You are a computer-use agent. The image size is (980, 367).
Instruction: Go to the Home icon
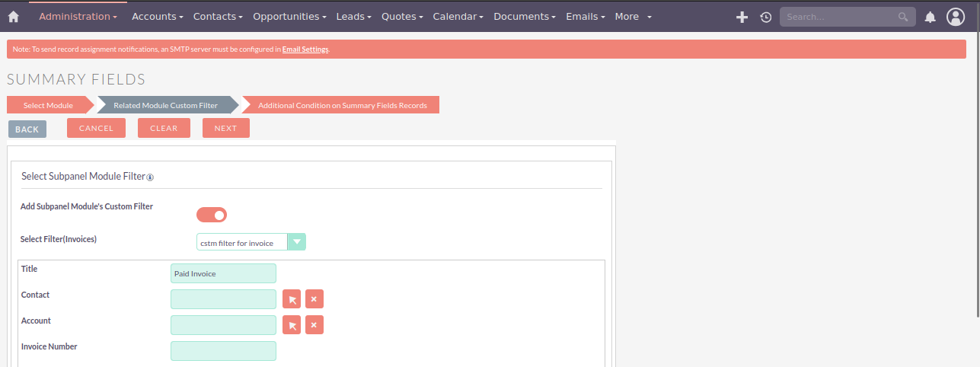pos(13,17)
